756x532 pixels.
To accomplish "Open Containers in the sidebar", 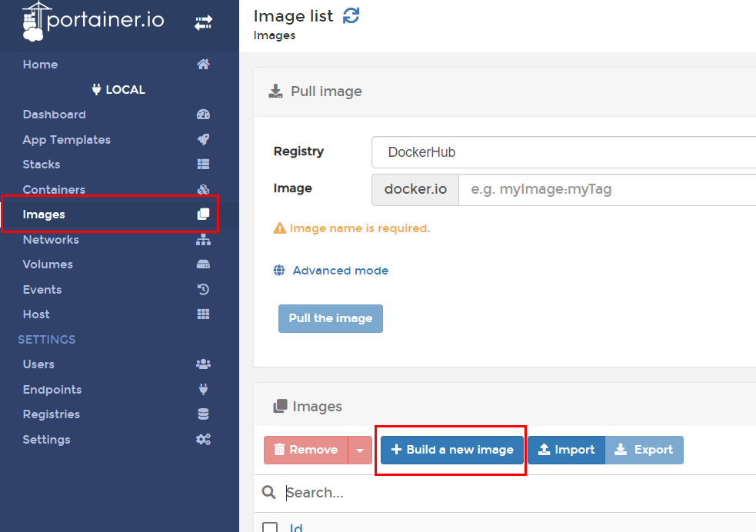I will coord(54,190).
